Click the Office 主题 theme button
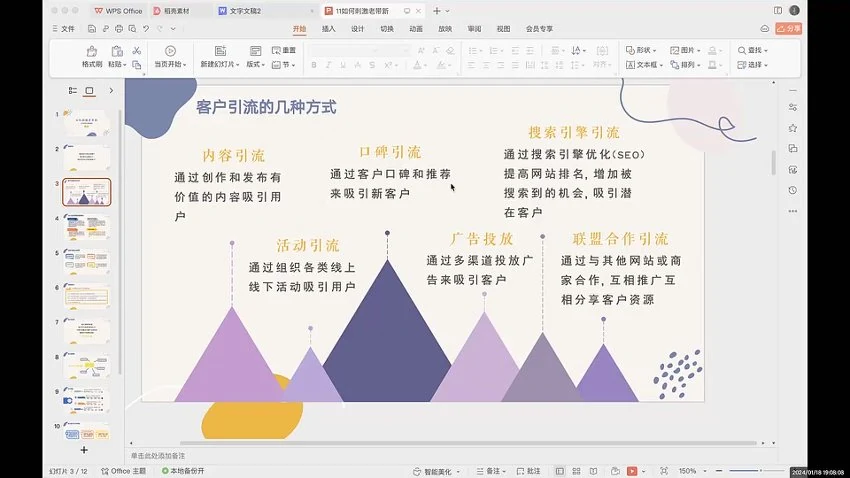Screen dimensions: 850x478 point(124,471)
